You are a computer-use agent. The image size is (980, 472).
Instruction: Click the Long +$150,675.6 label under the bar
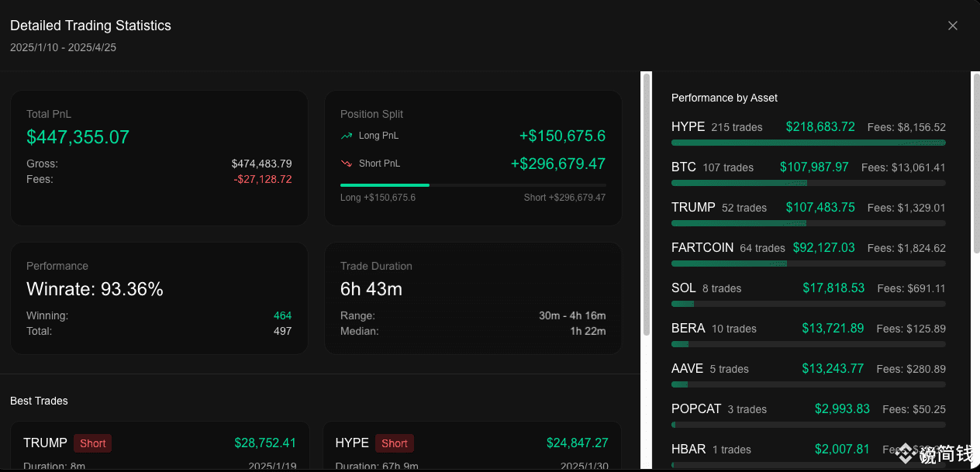click(x=378, y=198)
